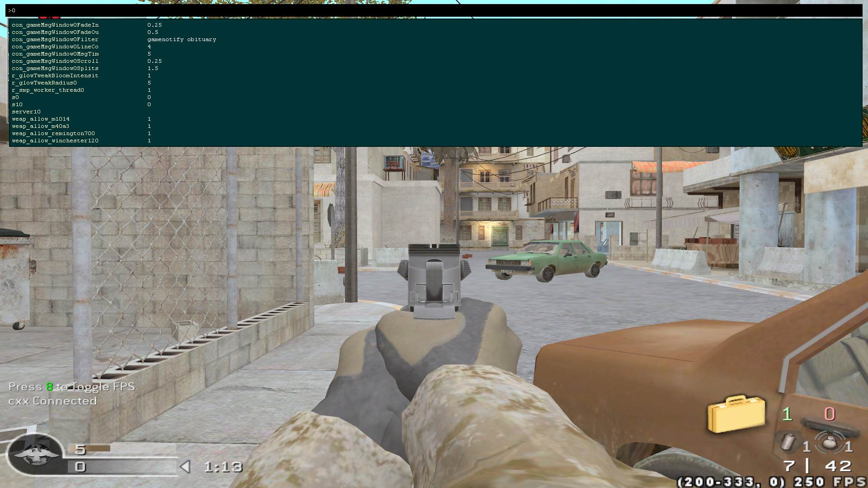Click the 'cxx Connected' message
This screenshot has width=868, height=488.
pos(52,401)
